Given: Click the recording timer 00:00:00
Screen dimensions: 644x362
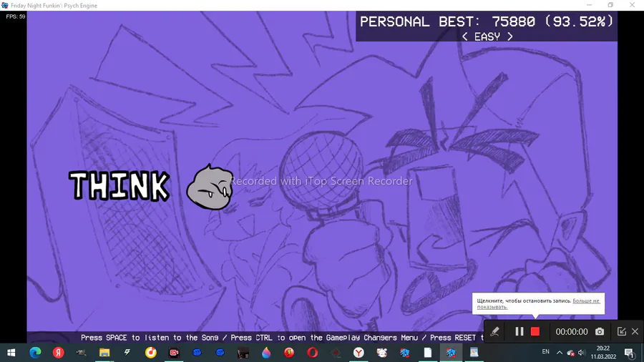Looking at the screenshot, I should click(571, 332).
